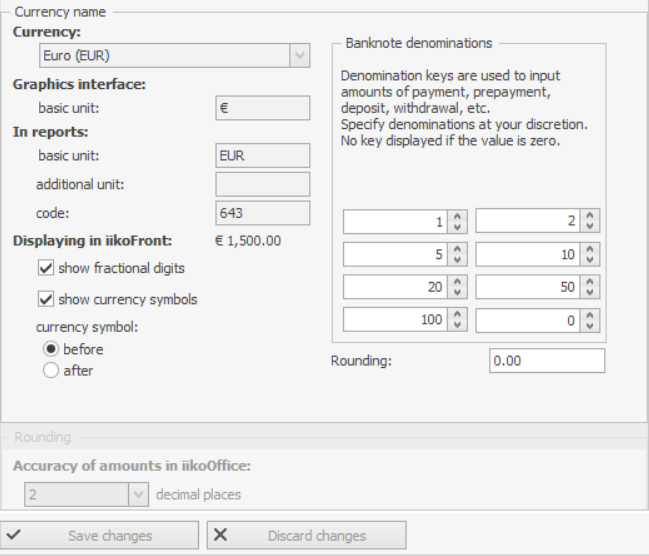Viewport: 649px width, 556px height.
Task: Click the additional unit field
Action: click(x=263, y=184)
